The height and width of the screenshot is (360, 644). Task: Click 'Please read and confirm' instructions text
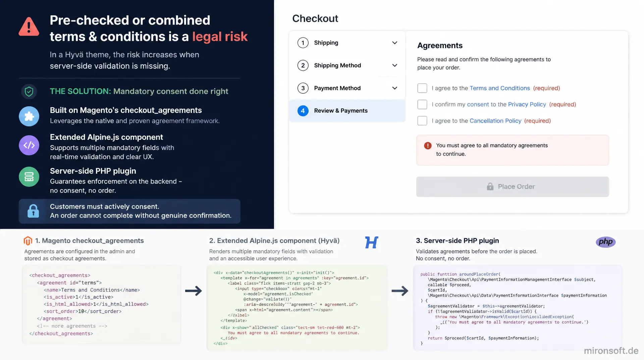pos(484,63)
